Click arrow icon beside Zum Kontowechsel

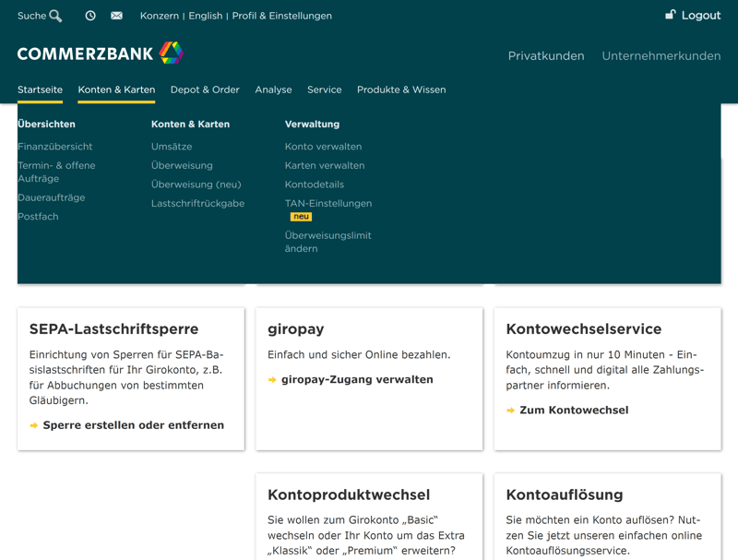coord(510,411)
